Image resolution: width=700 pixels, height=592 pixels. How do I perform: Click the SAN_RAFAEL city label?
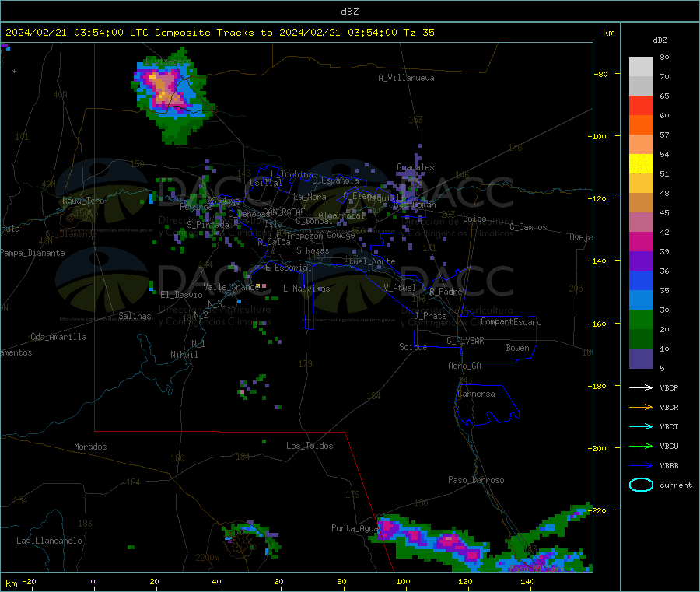point(285,212)
